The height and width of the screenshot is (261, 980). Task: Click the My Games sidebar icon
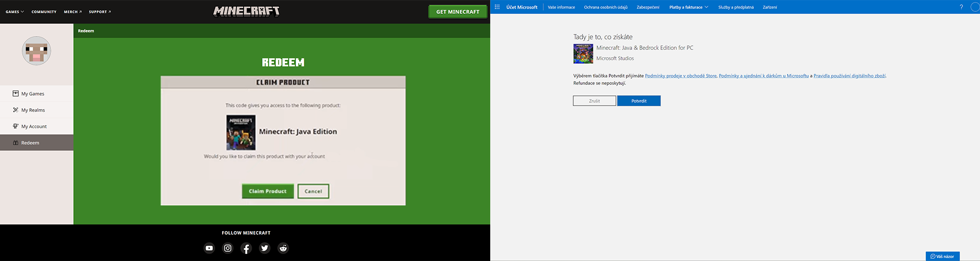[x=15, y=94]
